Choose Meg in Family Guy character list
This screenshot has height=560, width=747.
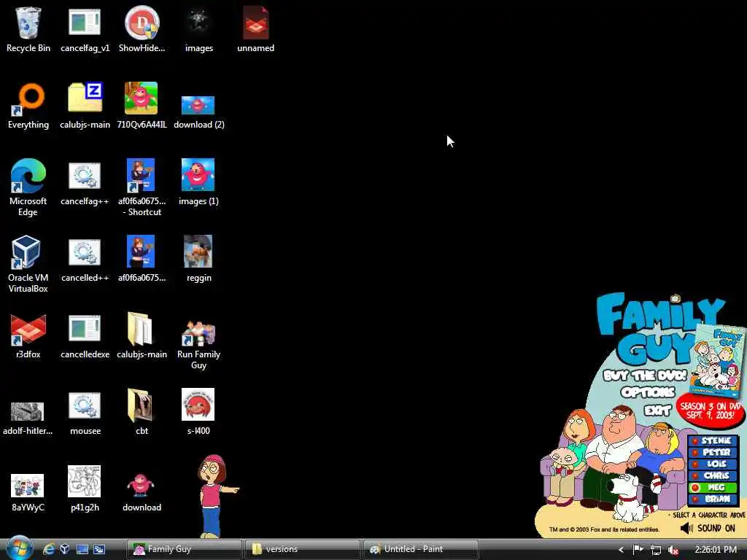[x=713, y=488]
